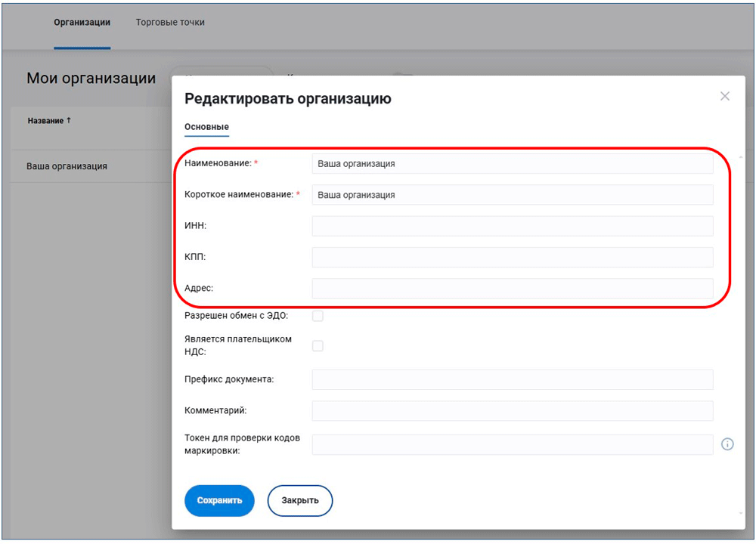Focus the Адрес input field

pyautogui.click(x=512, y=289)
